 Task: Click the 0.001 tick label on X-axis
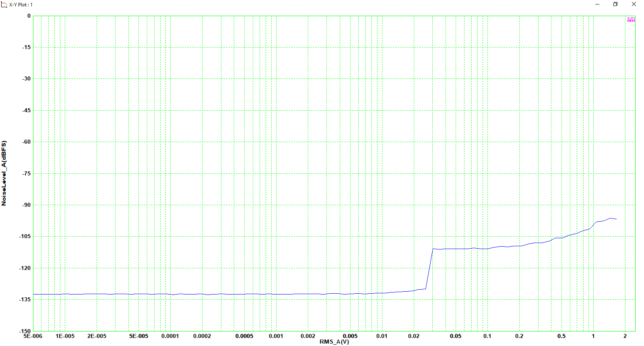tap(276, 336)
